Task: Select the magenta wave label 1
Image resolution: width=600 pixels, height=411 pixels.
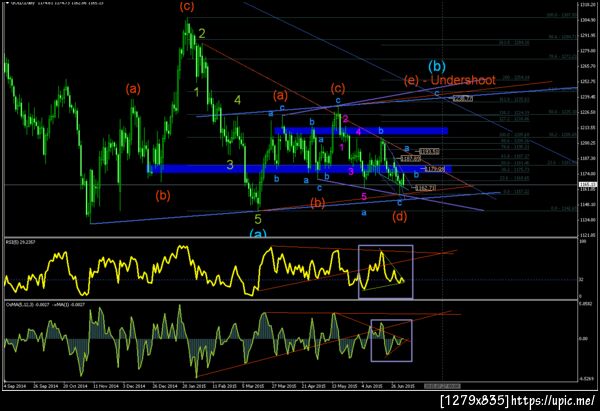Action: tap(342, 147)
